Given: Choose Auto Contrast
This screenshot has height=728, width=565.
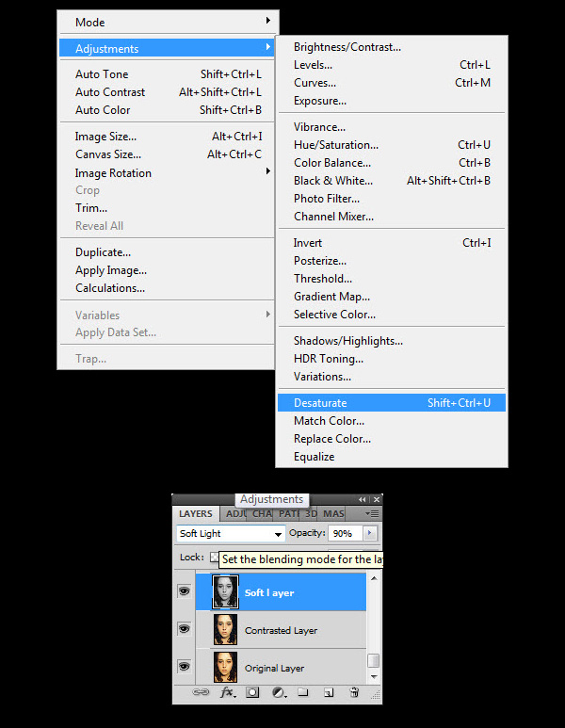Looking at the screenshot, I should point(167,92).
